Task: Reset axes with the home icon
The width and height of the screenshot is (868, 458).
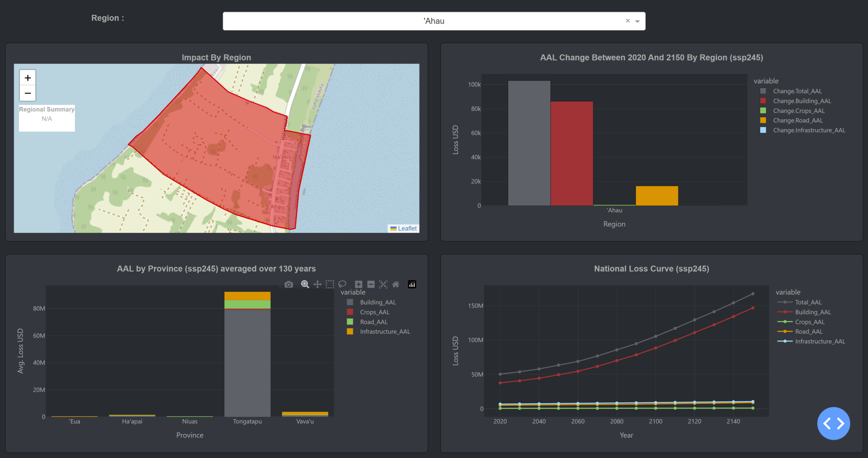Action: point(396,284)
